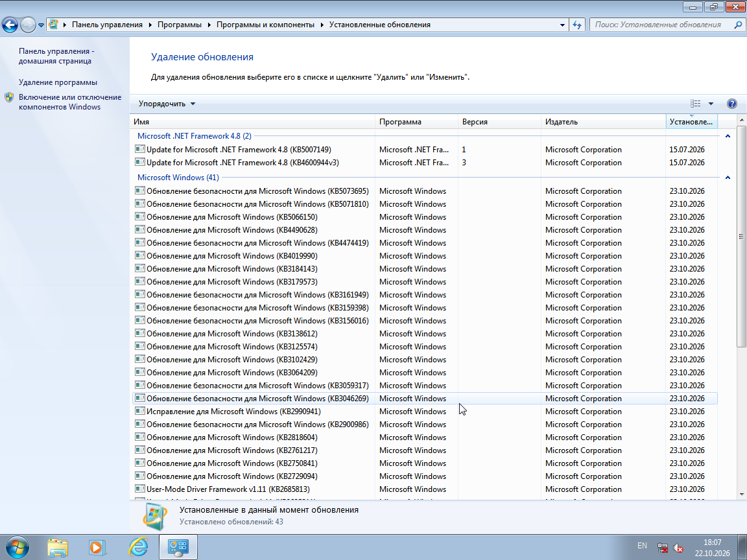Click the shield icon beside Windows components
Screen dimensions: 747x560
tap(9, 98)
